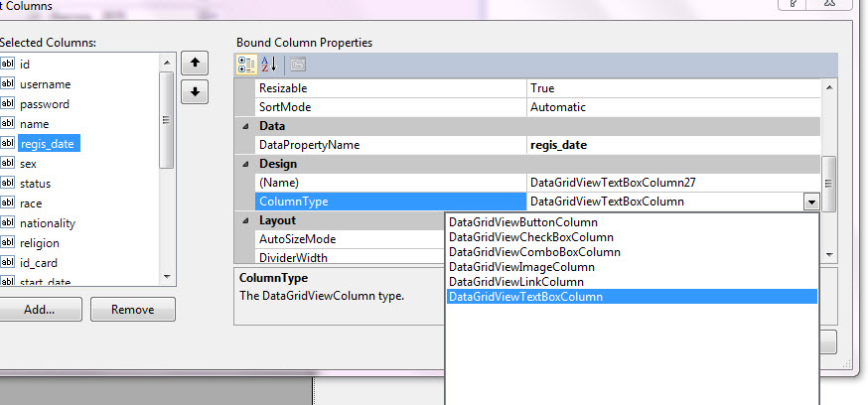
Task: Click the Property Pages icon
Action: 298,65
